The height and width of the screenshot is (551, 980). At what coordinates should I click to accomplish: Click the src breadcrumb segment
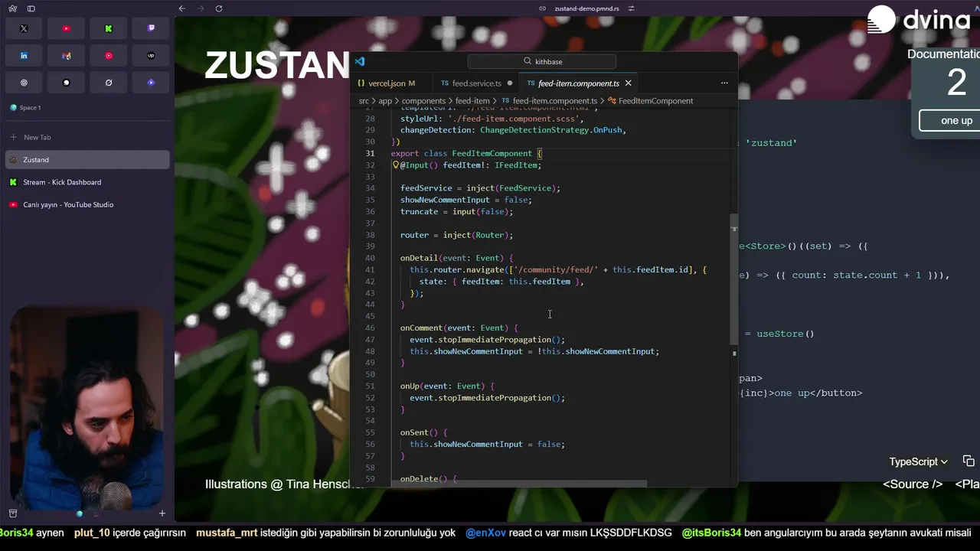pyautogui.click(x=364, y=101)
